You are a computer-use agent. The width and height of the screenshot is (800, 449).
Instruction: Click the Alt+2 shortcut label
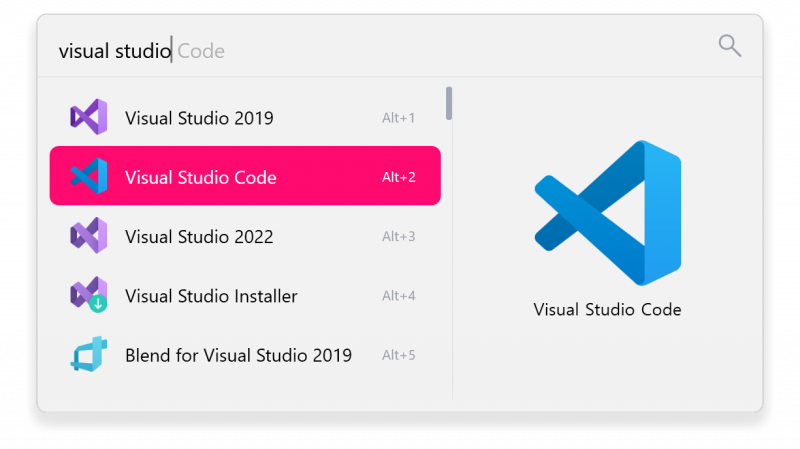(398, 177)
